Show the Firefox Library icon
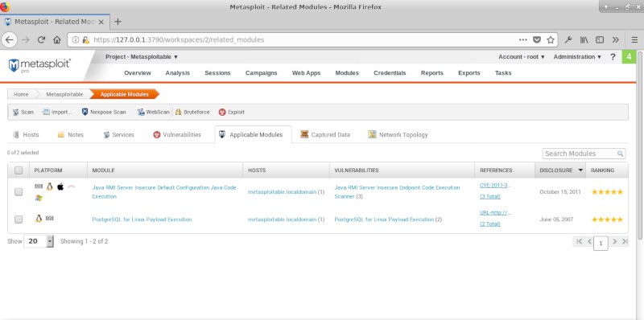This screenshot has height=320, width=644. click(584, 39)
